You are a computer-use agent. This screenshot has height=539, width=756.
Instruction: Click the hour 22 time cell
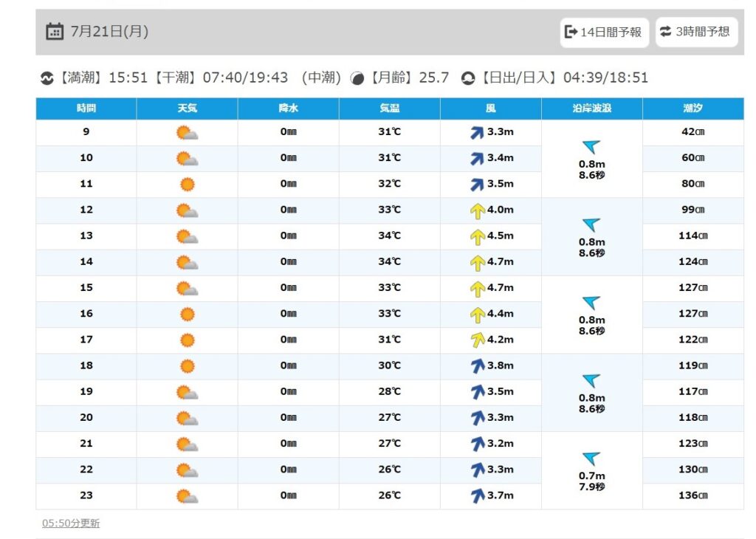tap(86, 470)
